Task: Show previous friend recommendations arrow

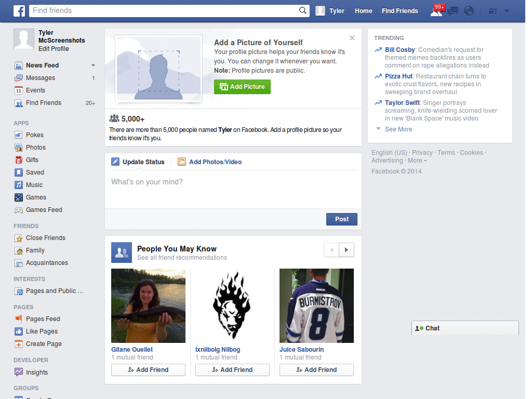Action: [331, 250]
